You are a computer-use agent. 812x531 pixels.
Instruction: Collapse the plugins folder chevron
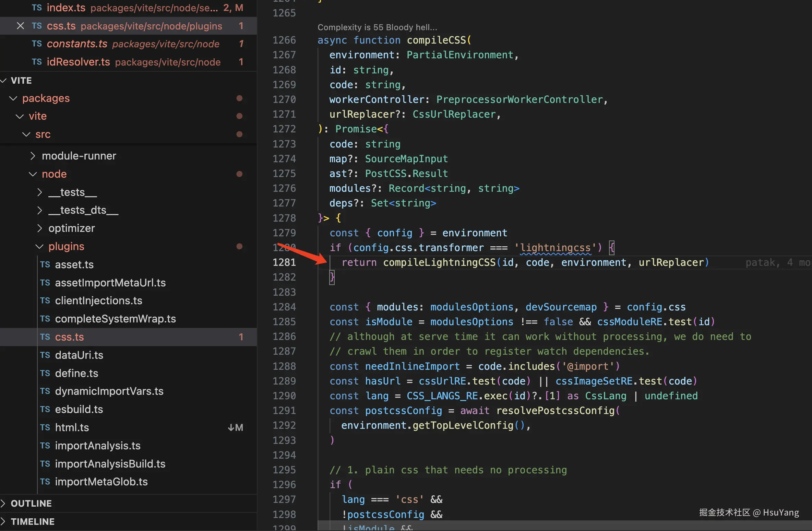click(x=39, y=246)
